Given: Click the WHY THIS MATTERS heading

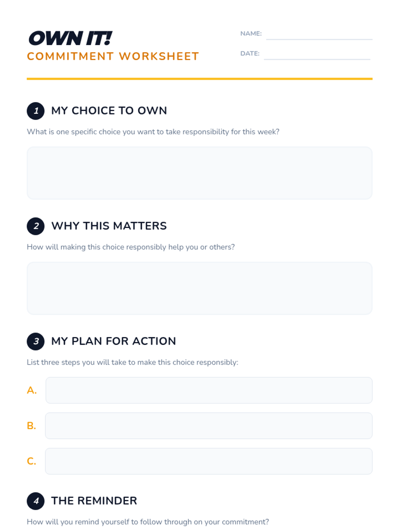Looking at the screenshot, I should click(109, 226).
